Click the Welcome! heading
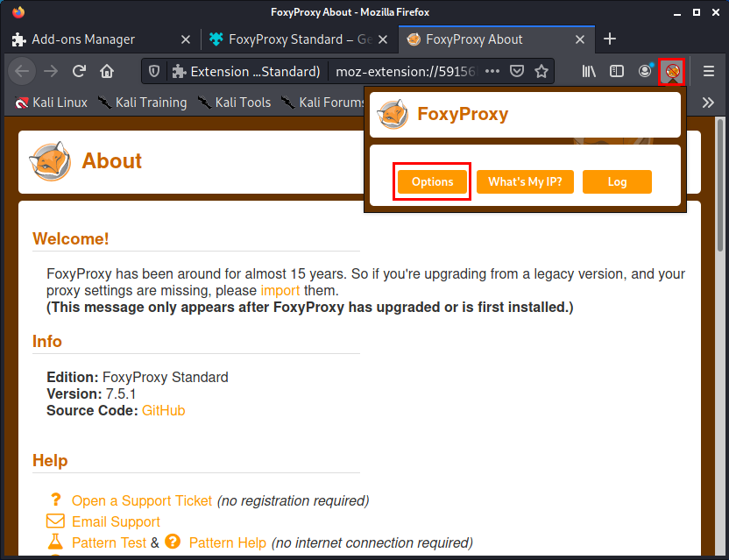The width and height of the screenshot is (729, 560). [x=71, y=238]
